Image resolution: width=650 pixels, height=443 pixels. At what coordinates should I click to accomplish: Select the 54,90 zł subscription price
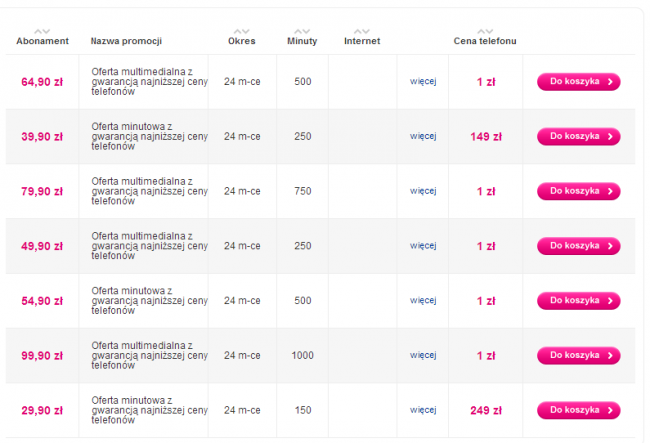(x=42, y=301)
